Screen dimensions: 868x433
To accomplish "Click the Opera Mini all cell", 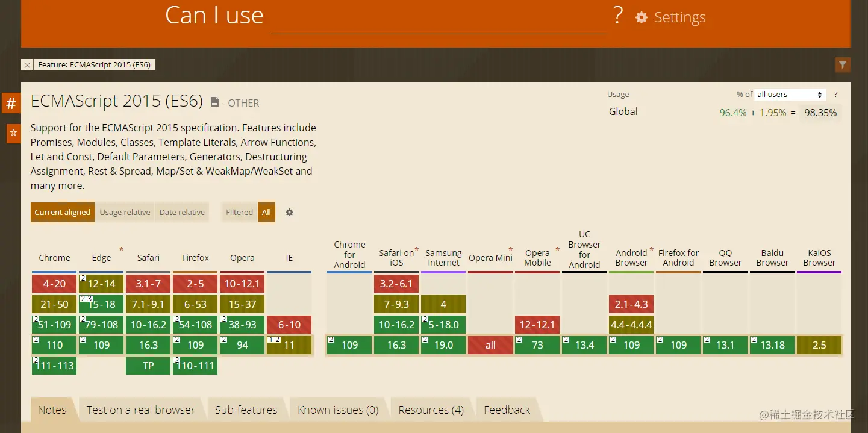I will [x=490, y=345].
